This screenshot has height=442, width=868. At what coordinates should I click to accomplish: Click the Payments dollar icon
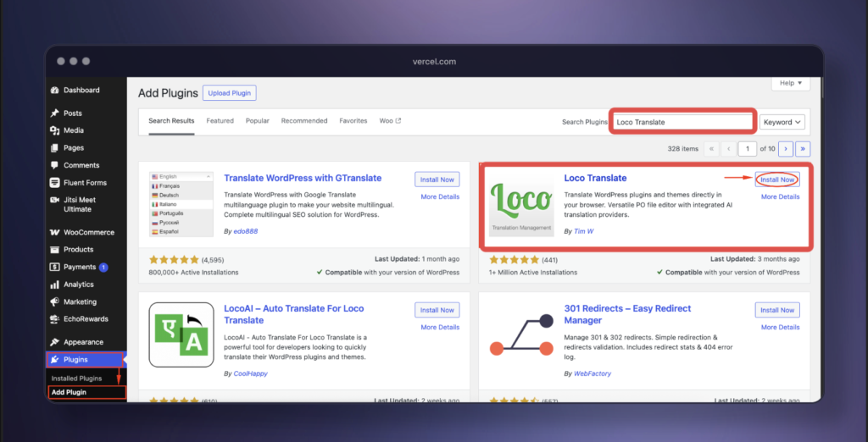[54, 268]
